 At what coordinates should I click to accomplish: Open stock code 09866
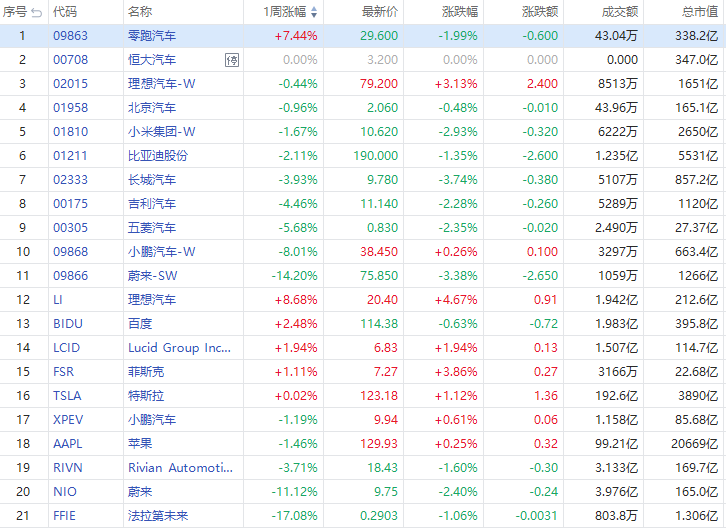pos(70,276)
